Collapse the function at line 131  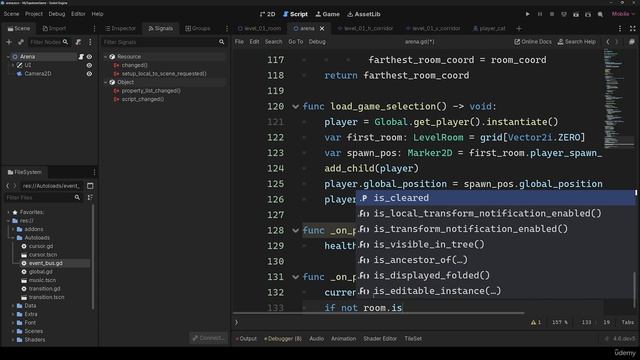coord(296,277)
